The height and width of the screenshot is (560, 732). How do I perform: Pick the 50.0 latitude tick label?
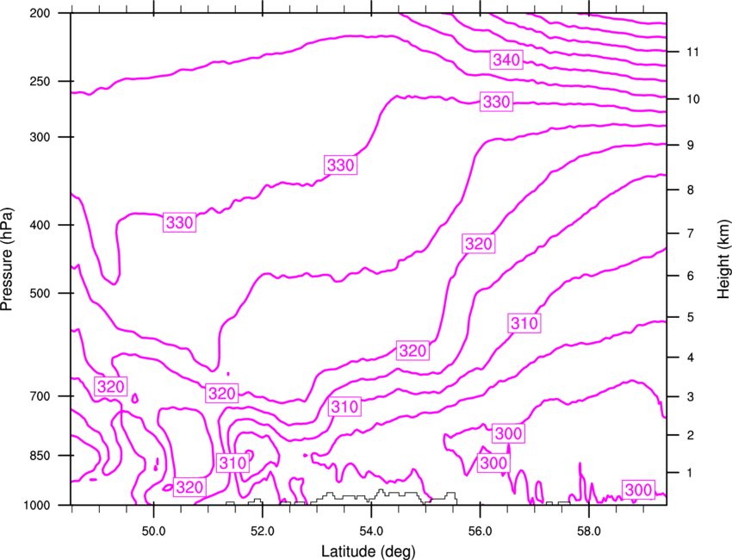[x=153, y=532]
